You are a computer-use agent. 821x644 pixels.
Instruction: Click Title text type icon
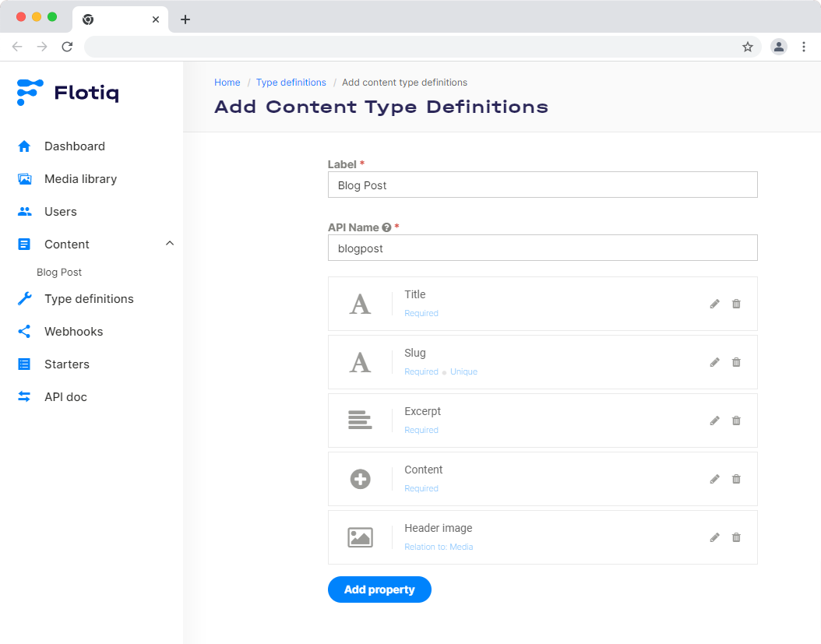(360, 304)
